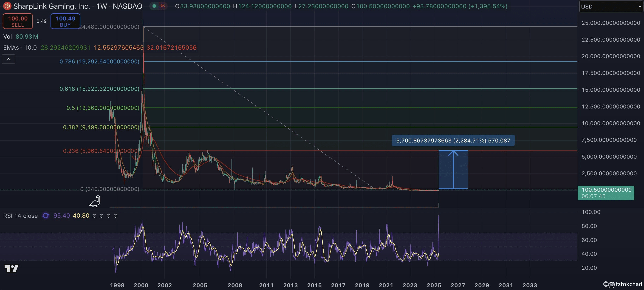Select the blue price range arrow drawing
This screenshot has height=290, width=644.
coord(453,170)
